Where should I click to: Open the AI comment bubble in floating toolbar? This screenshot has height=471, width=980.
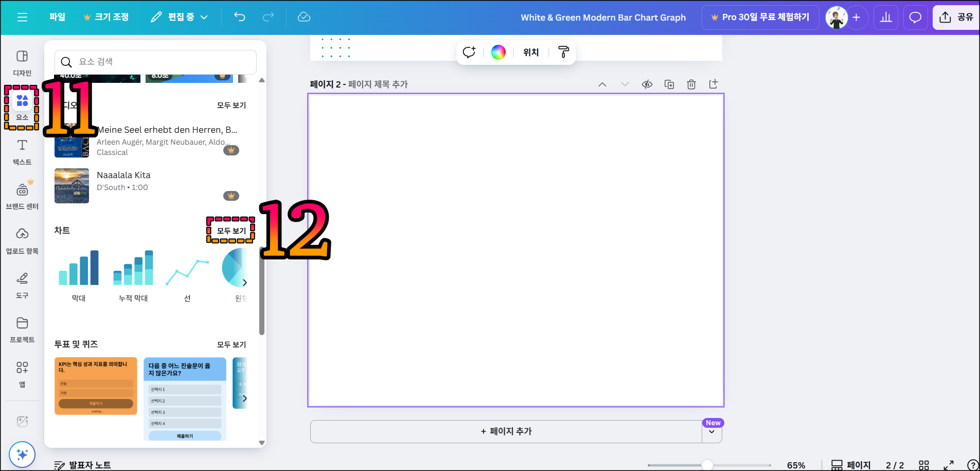click(x=469, y=52)
